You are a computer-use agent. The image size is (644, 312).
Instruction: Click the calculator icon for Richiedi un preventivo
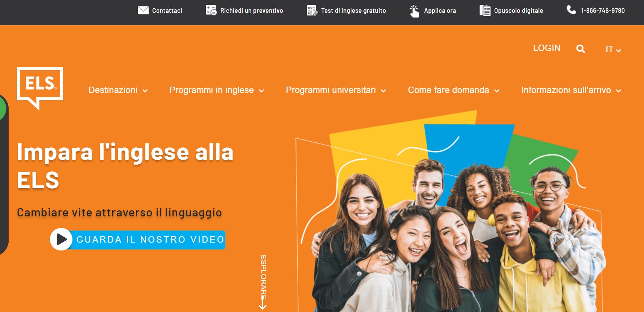211,10
